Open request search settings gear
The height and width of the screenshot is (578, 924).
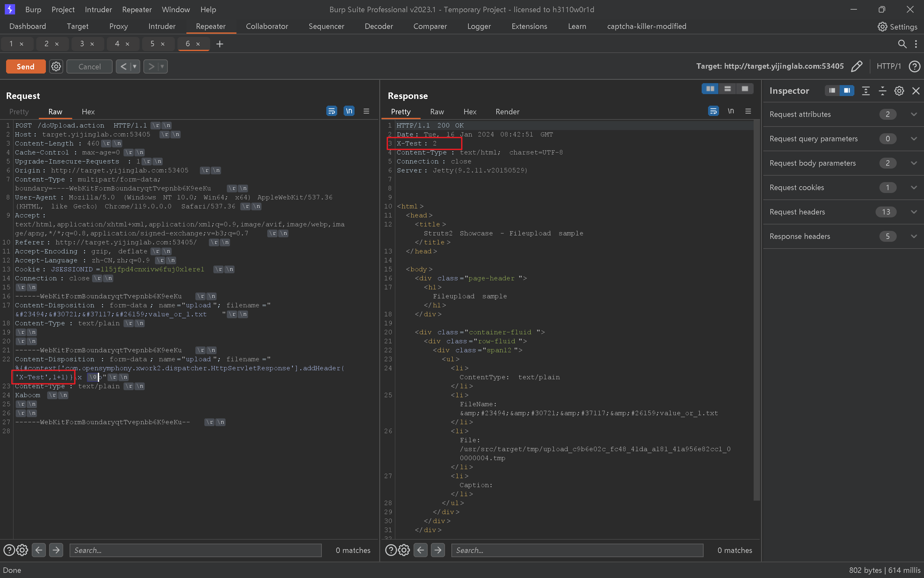pos(22,550)
